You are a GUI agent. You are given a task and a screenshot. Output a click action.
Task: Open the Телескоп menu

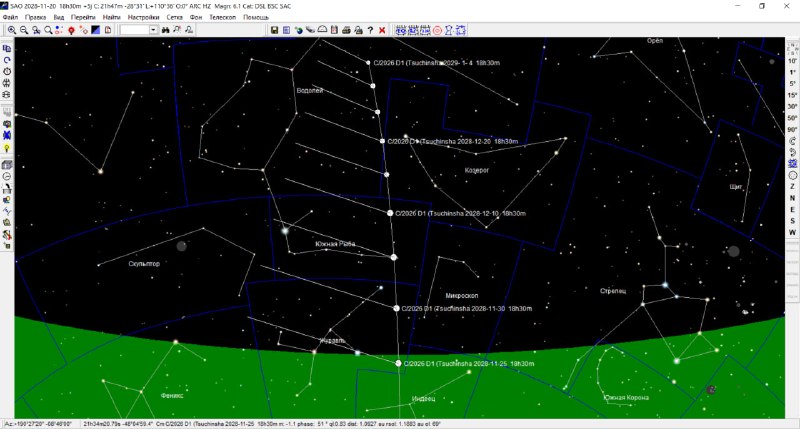[x=222, y=17]
